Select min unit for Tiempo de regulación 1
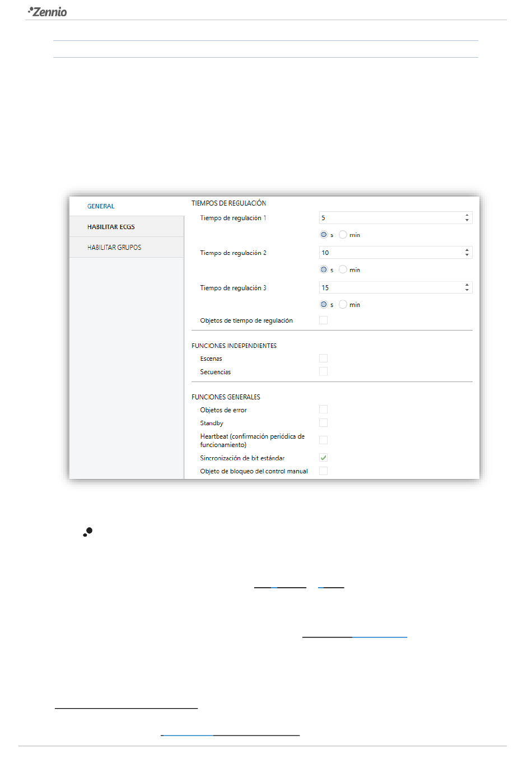 (x=343, y=235)
